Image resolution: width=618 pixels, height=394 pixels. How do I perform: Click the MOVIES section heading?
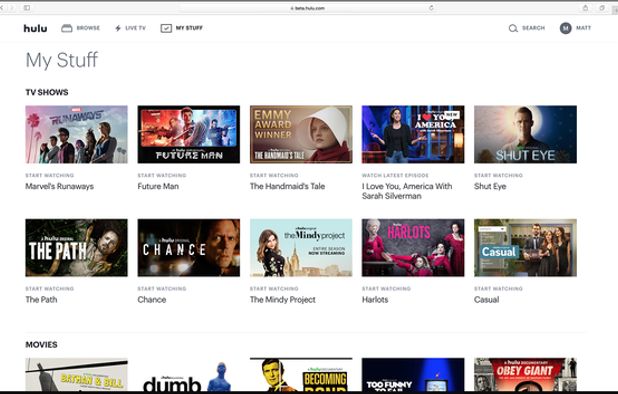[41, 345]
